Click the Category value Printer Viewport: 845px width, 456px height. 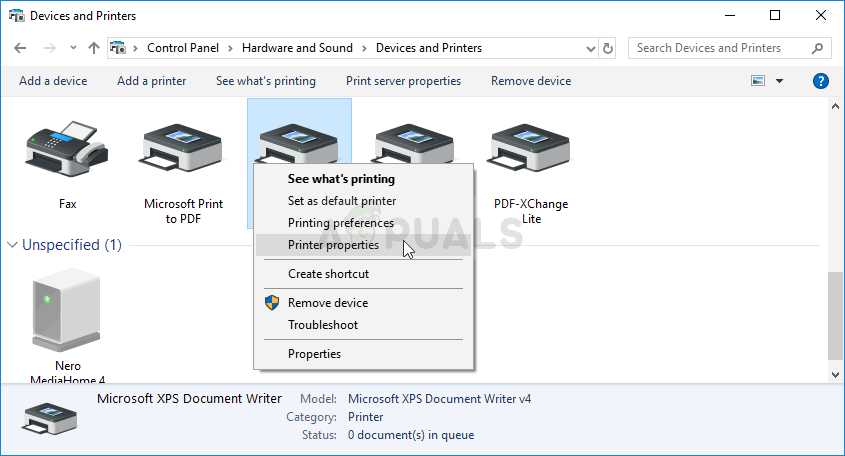coord(365,417)
